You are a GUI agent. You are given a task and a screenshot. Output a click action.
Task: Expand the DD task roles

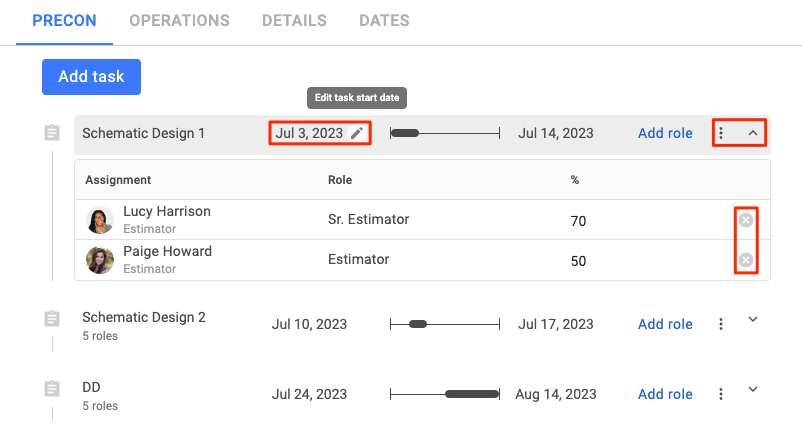[x=753, y=389]
